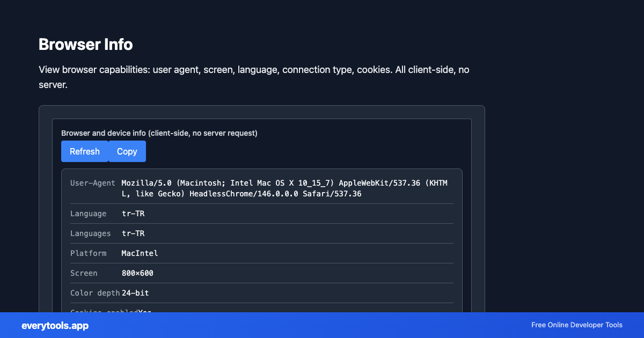This screenshot has height=338, width=644.
Task: Click the Copy button
Action: (127, 151)
